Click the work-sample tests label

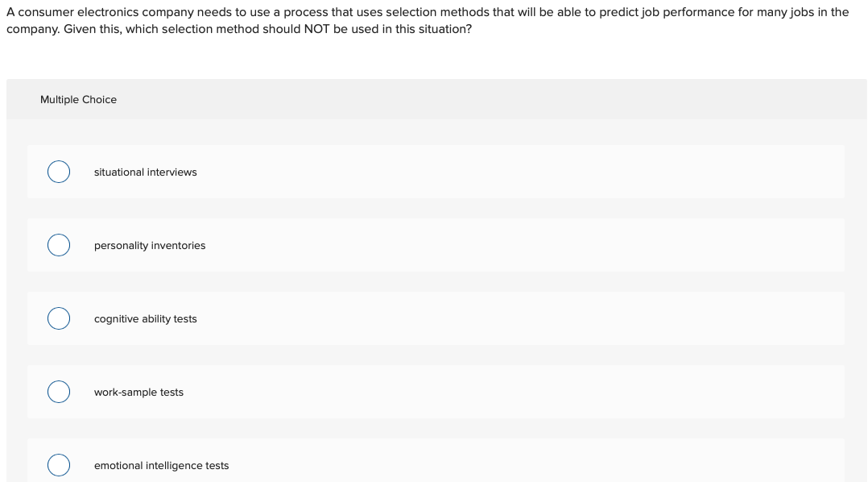point(138,392)
